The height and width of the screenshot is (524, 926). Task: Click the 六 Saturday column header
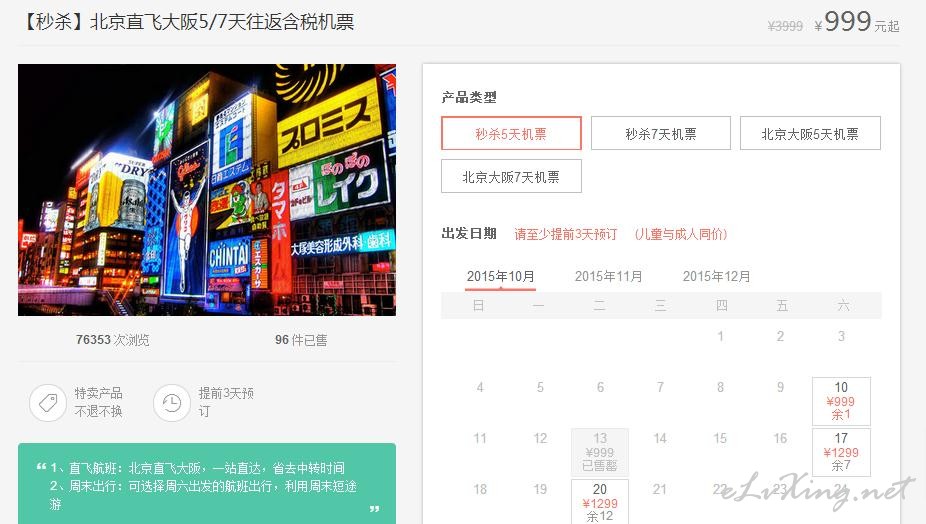pyautogui.click(x=843, y=305)
